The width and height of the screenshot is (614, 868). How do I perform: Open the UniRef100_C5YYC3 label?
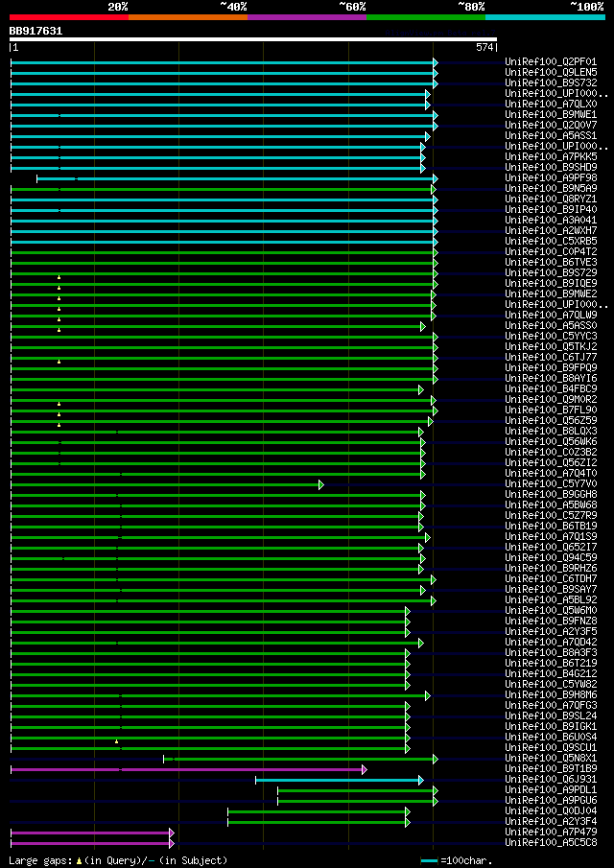pos(551,337)
